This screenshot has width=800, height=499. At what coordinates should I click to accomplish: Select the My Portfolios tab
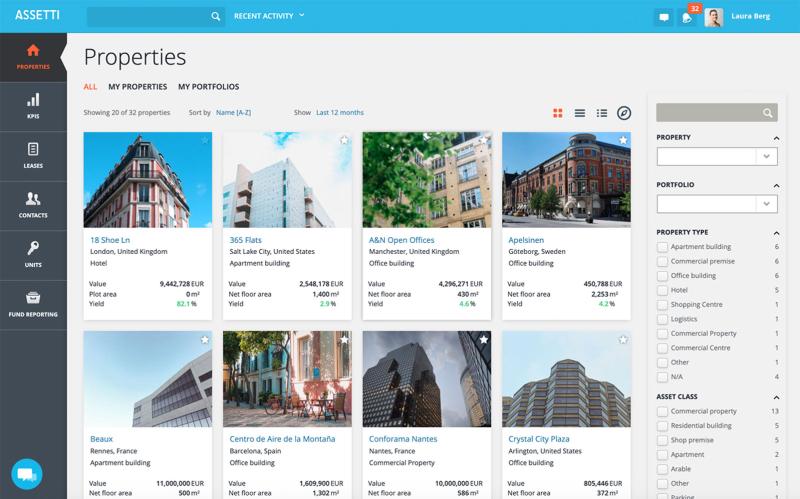(208, 87)
